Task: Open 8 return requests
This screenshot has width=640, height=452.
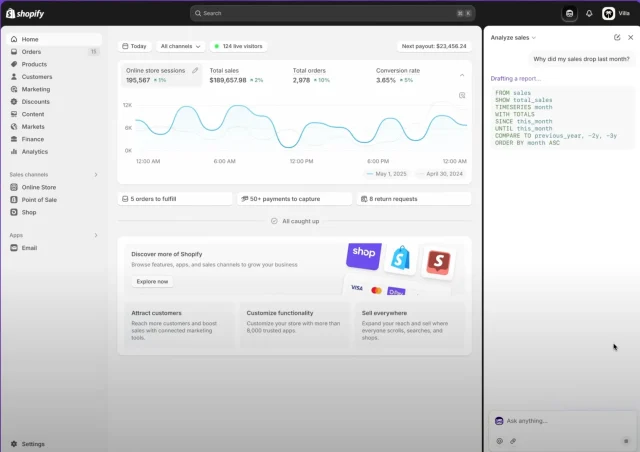Action: (x=414, y=199)
